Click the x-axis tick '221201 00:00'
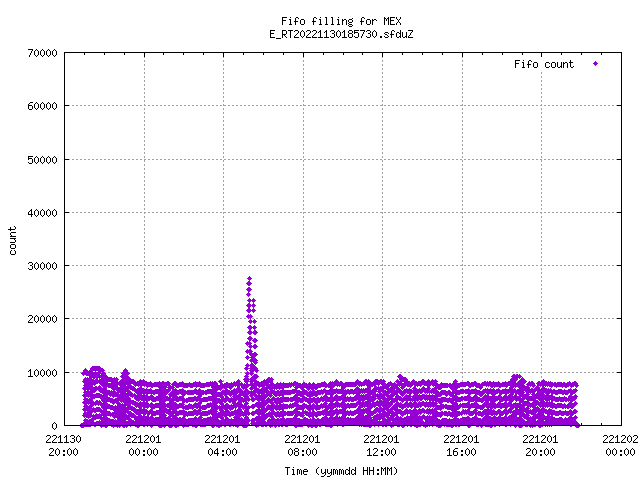640x480 pixels. coord(143,446)
